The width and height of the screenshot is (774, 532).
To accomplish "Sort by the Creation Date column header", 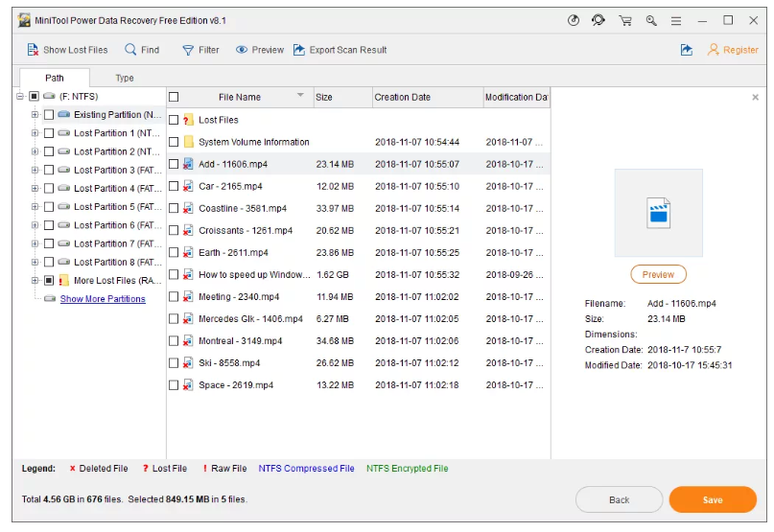I will 428,97.
